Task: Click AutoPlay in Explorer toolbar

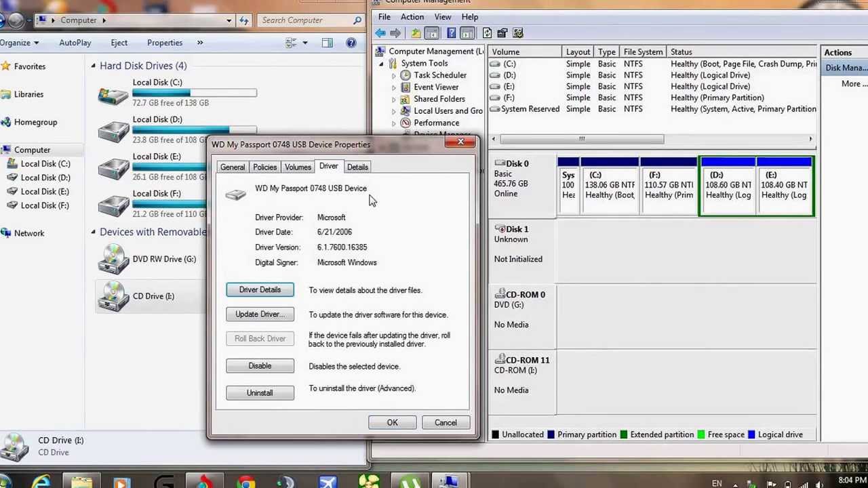Action: (75, 43)
